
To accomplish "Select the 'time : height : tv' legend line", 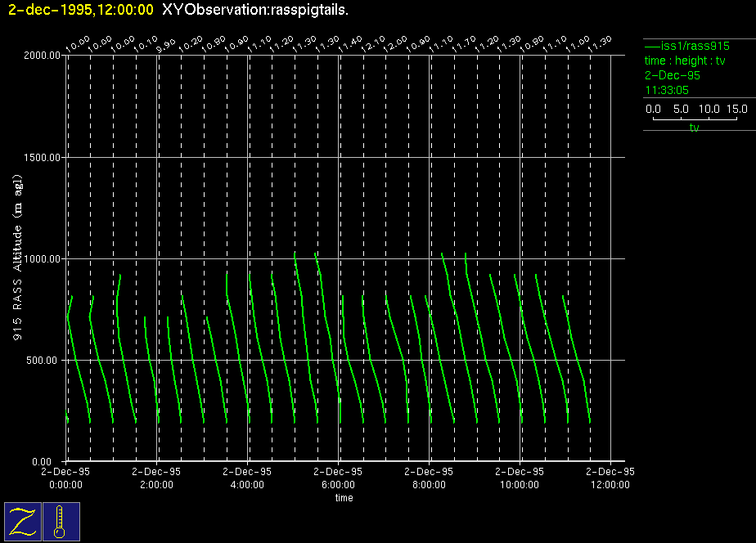I will (685, 61).
